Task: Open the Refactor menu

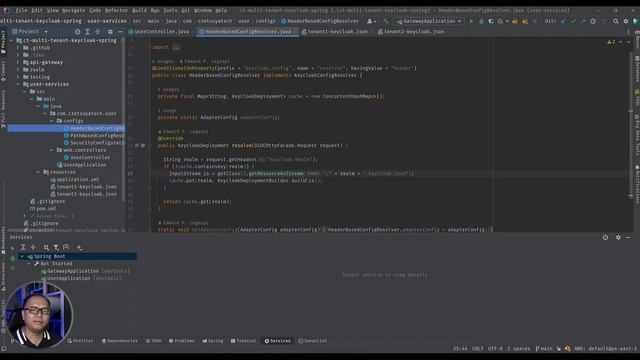Action: coord(116,10)
